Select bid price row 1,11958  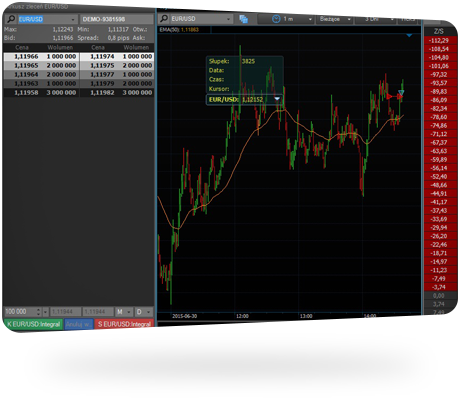pyautogui.click(x=41, y=93)
